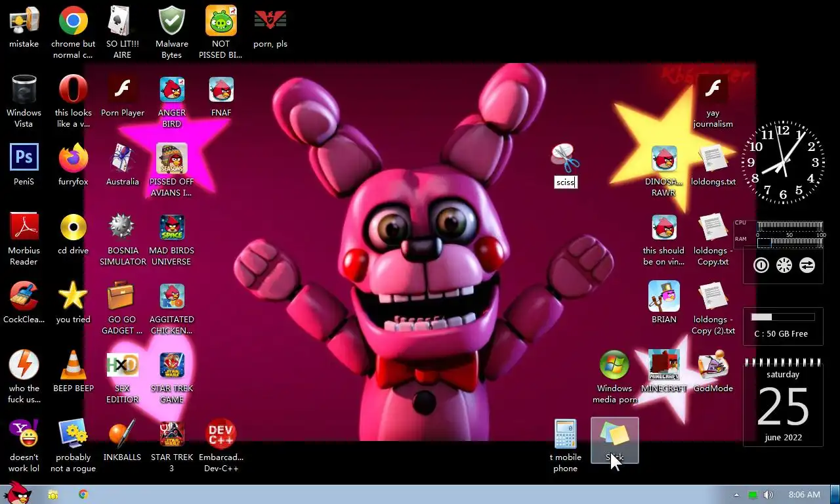Open the 'who the fuck us...' lightning icon

tap(24, 365)
